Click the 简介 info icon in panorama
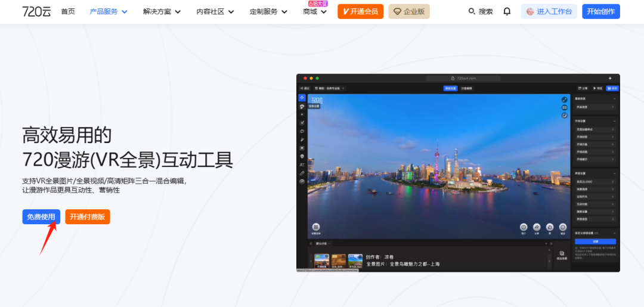The width and height of the screenshot is (644, 307). point(524,227)
